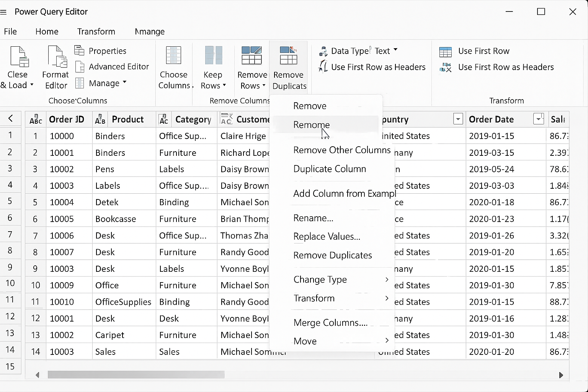The width and height of the screenshot is (588, 392).
Task: Click icon beside Data Type's Use First Row as Headers
Action: point(323,66)
